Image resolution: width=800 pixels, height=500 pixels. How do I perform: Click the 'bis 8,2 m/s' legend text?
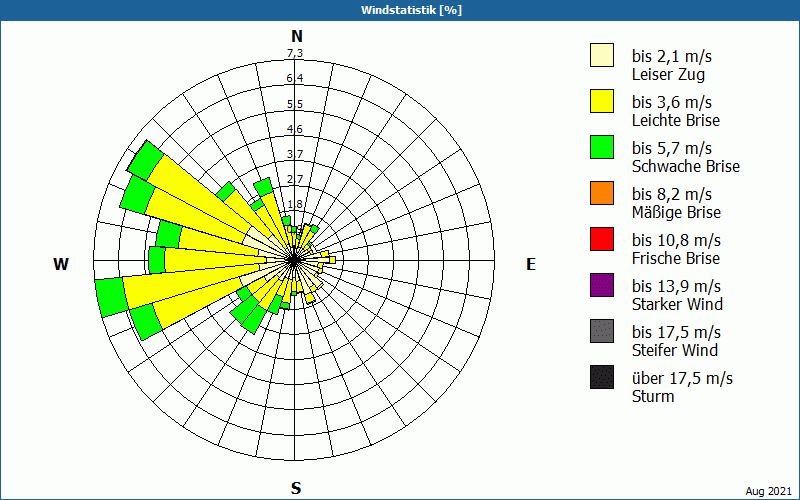(671, 194)
